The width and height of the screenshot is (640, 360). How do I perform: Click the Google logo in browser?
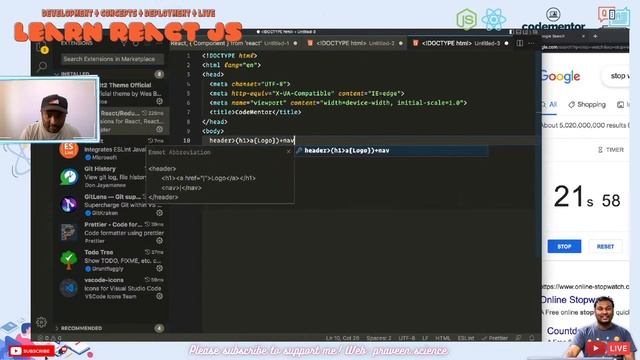tap(561, 76)
